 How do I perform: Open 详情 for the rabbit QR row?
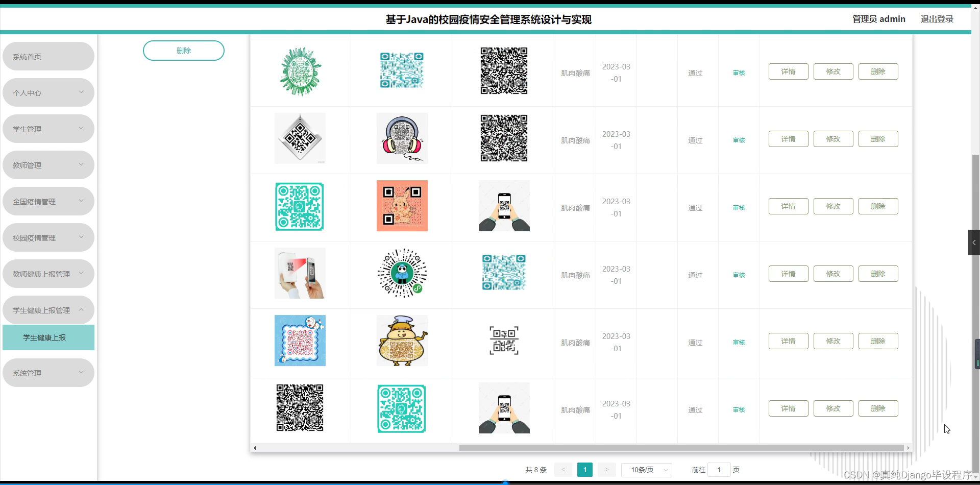[x=789, y=206]
